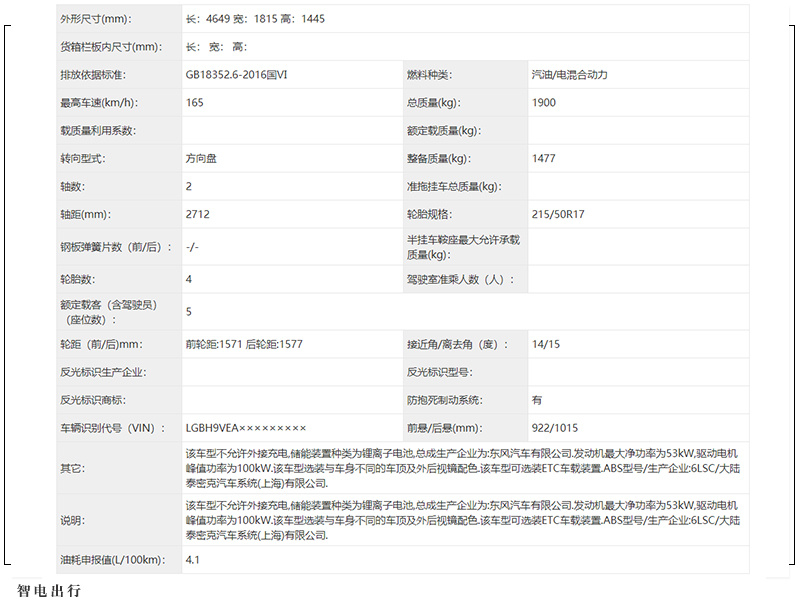
Task: Click the 燃料种类 label
Action: [429, 74]
